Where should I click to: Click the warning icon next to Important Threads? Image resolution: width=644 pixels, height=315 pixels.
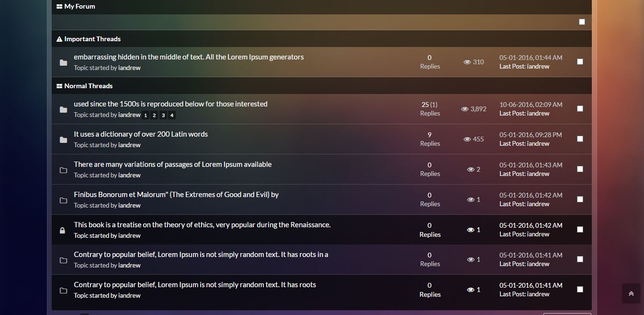pos(59,39)
